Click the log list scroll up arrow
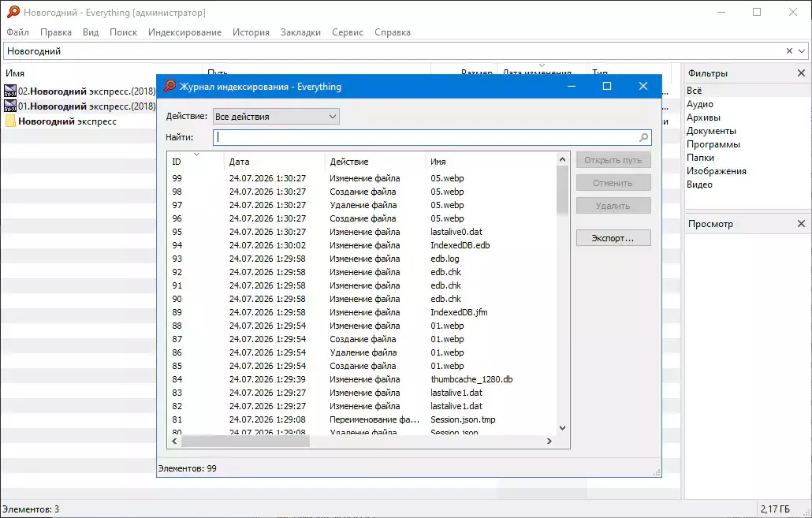The width and height of the screenshot is (812, 518). [562, 159]
